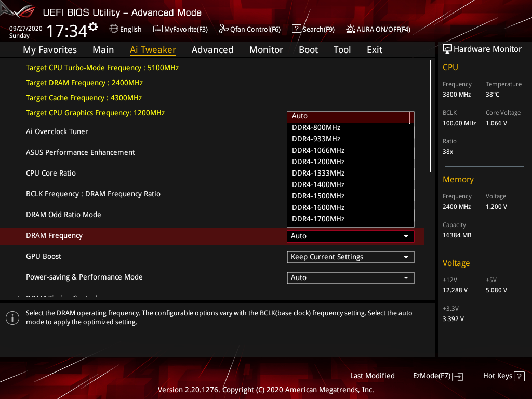Open Qfan Control fan icon
Image resolution: width=532 pixels, height=399 pixels.
[223, 29]
